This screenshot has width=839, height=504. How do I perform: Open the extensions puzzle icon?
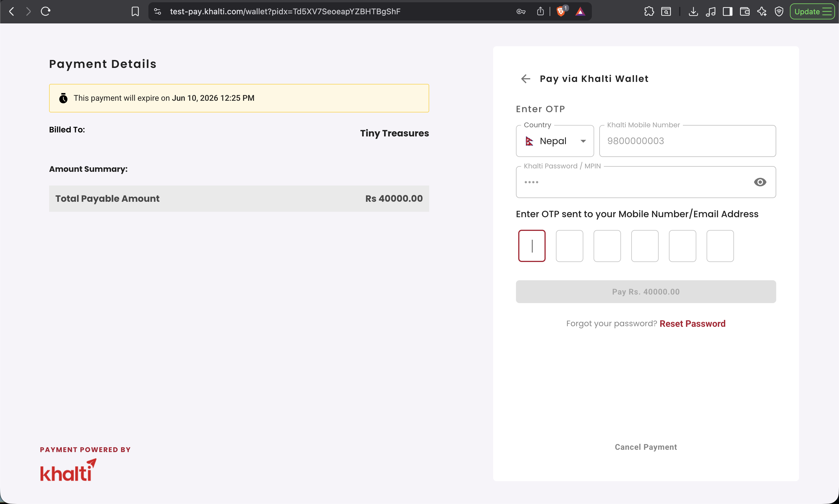click(649, 11)
